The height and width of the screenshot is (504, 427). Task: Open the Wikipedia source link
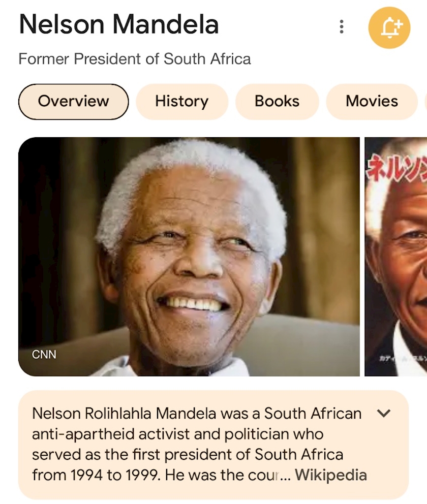[x=331, y=475]
